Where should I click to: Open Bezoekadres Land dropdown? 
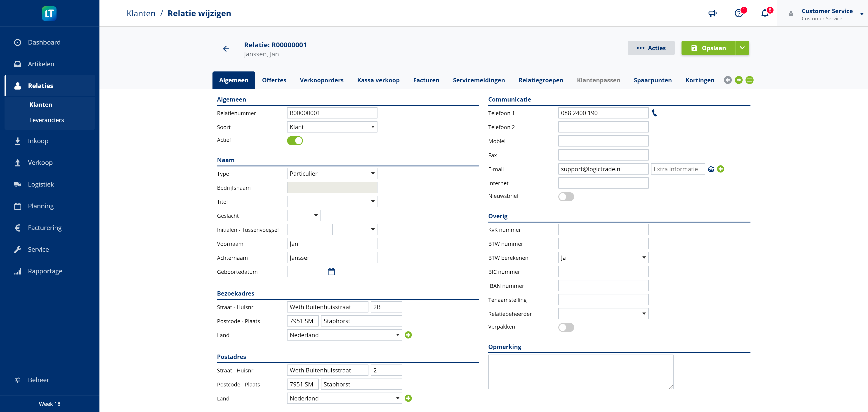pyautogui.click(x=344, y=335)
